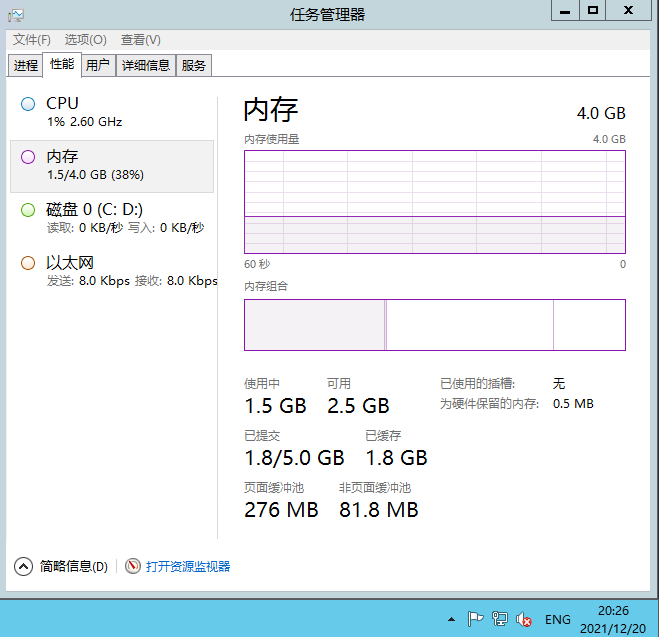Open the 选项(O) menu

[x=85, y=40]
